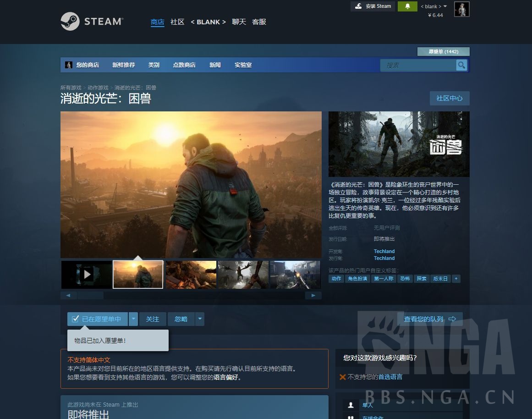The image size is (532, 419).
Task: Expand the 忽略 dropdown arrow
Action: [200, 319]
